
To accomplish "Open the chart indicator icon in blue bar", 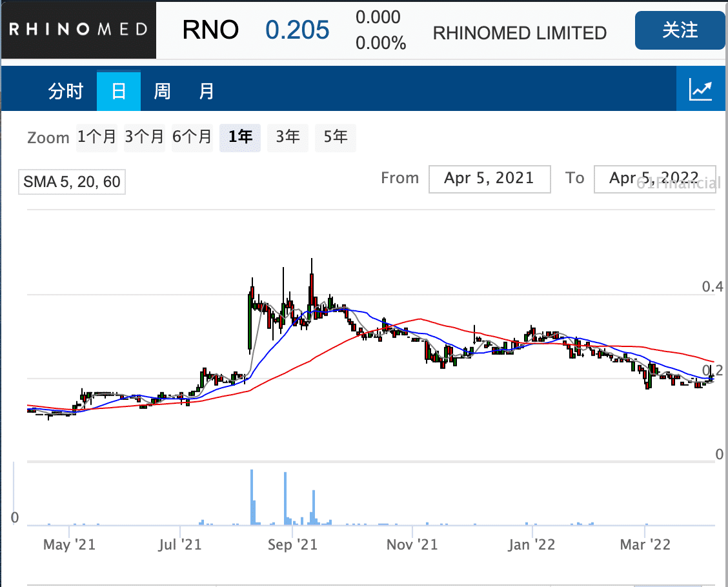I will 701,89.
